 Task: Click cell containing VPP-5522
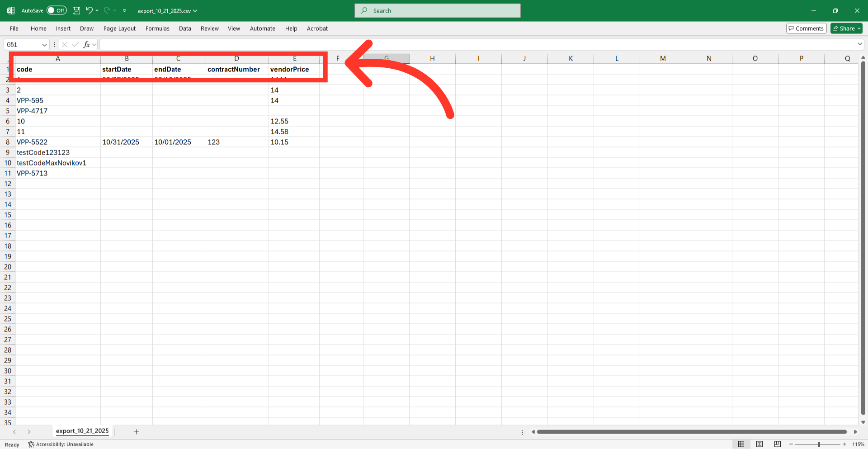tap(58, 142)
